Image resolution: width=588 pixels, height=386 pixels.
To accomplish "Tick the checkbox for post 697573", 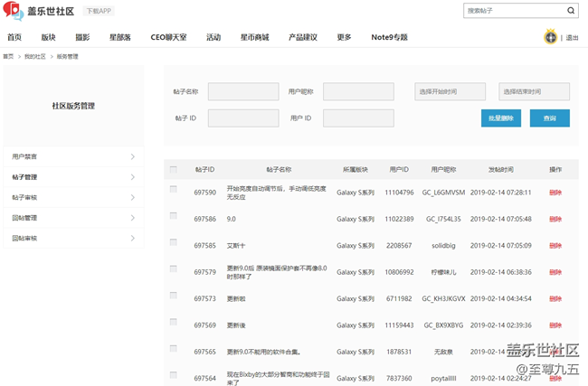I will 174,296.
